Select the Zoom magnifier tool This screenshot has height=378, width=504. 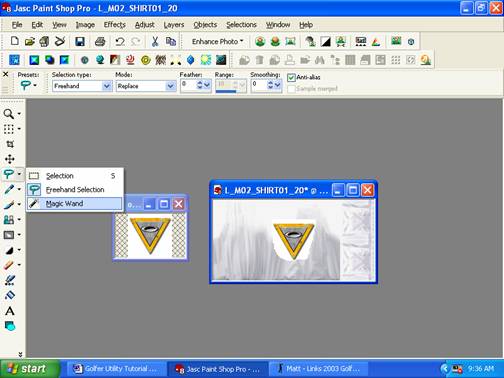click(8, 114)
